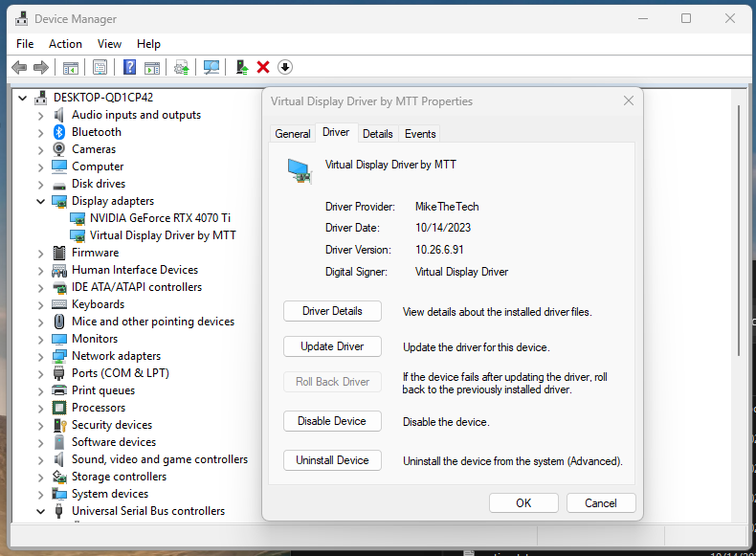
Task: Open the Action menu
Action: point(65,44)
